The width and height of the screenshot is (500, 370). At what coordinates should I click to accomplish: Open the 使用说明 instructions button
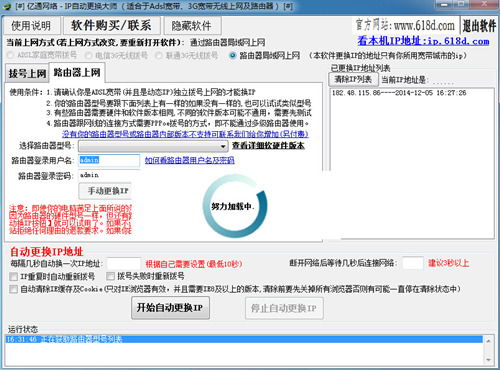click(x=31, y=26)
